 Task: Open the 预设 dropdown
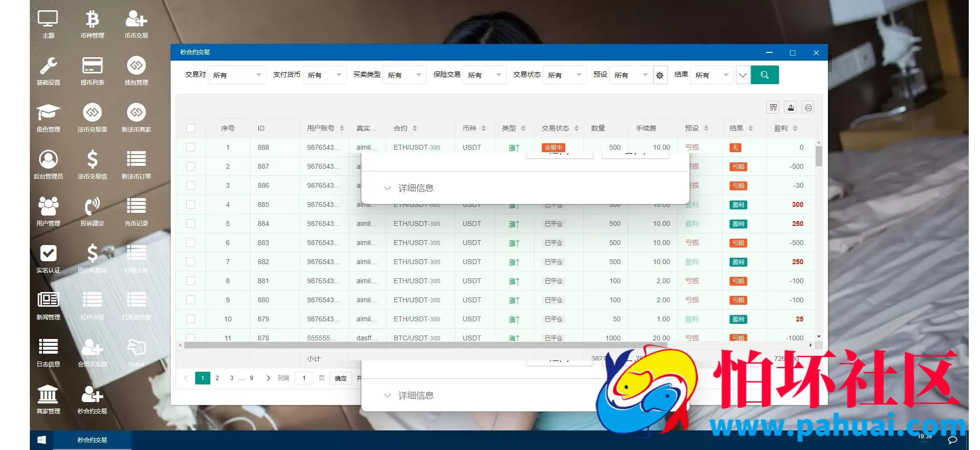pos(631,75)
